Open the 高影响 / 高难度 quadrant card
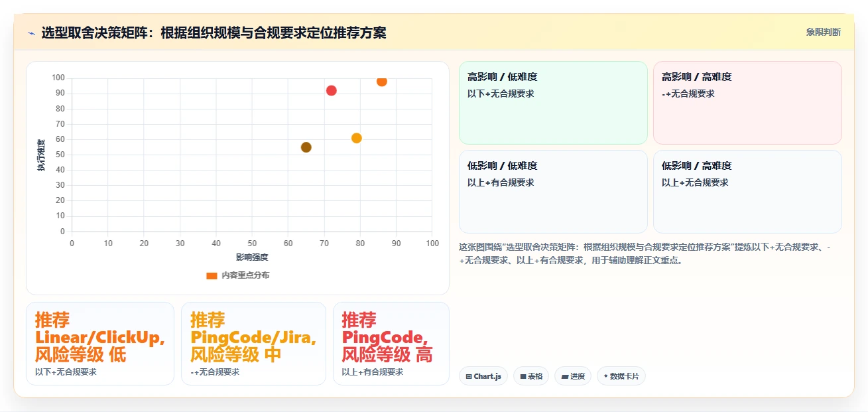The image size is (868, 412). click(x=747, y=103)
